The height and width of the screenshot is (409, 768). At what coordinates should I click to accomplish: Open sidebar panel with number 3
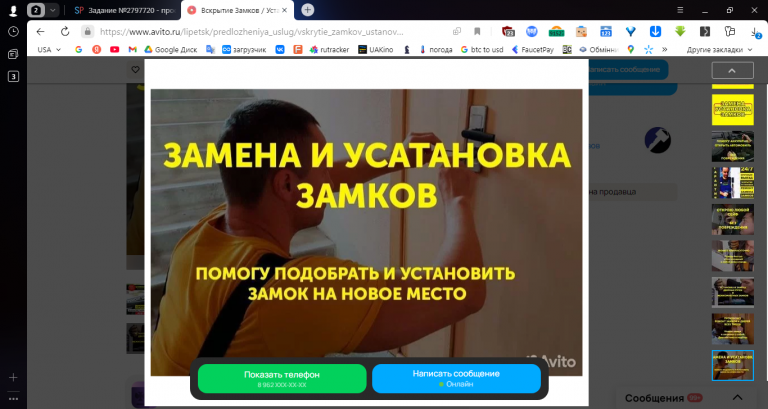tap(13, 76)
